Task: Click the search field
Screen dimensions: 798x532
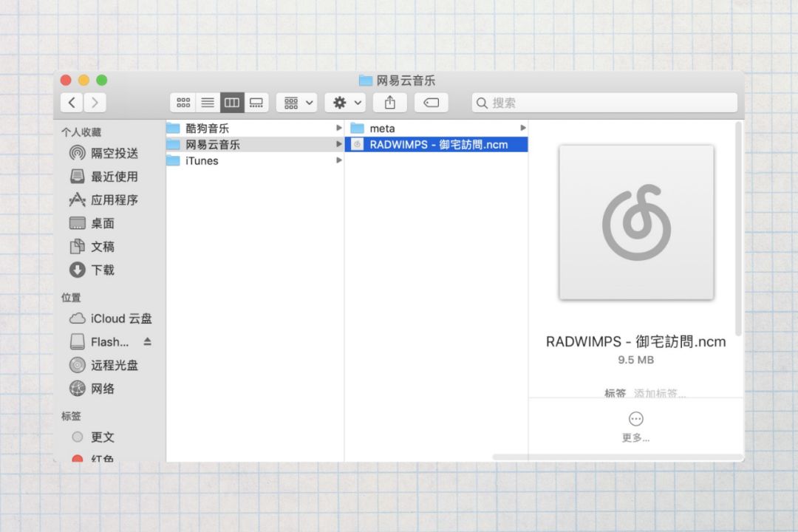Action: point(604,103)
